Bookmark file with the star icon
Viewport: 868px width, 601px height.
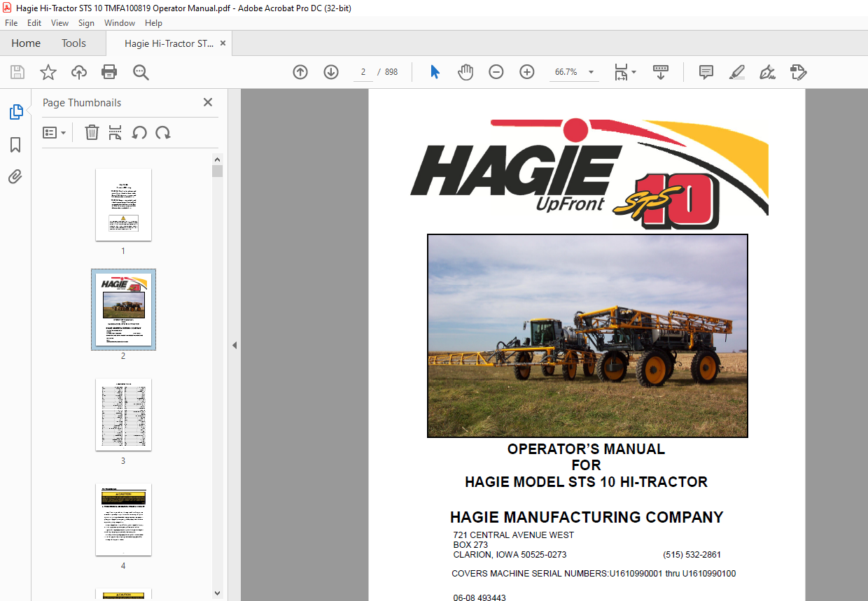[x=48, y=72]
